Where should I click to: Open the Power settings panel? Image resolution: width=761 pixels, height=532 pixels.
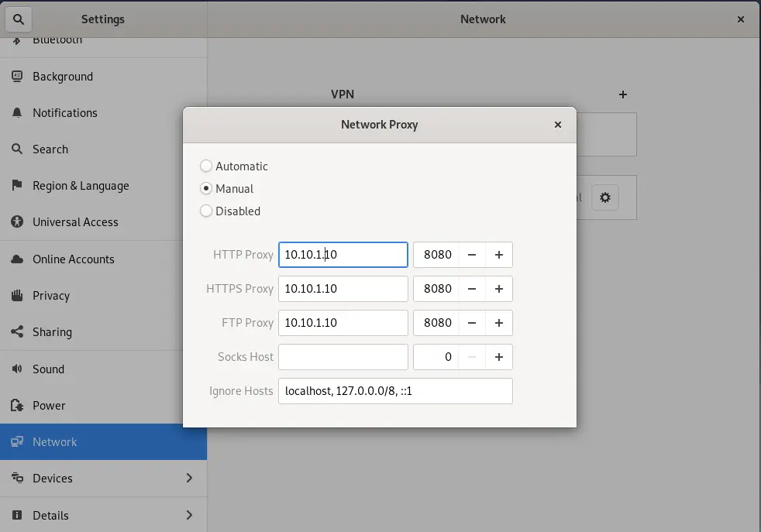(48, 405)
